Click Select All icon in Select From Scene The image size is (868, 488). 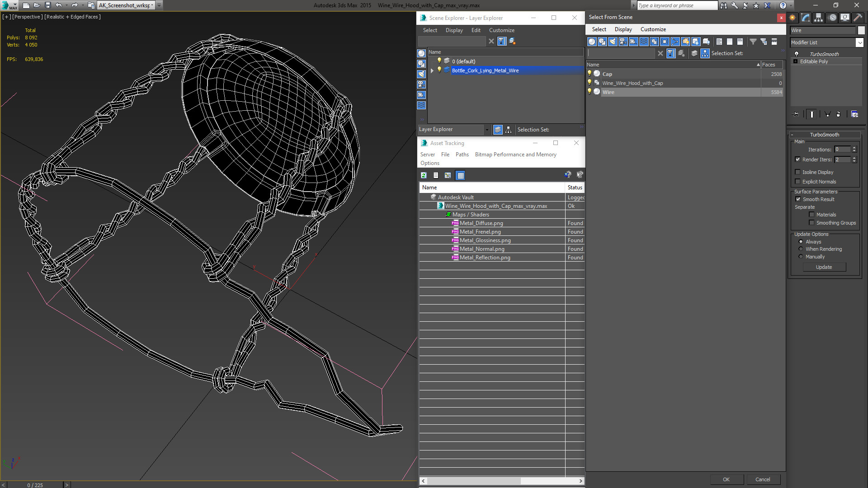pyautogui.click(x=719, y=42)
